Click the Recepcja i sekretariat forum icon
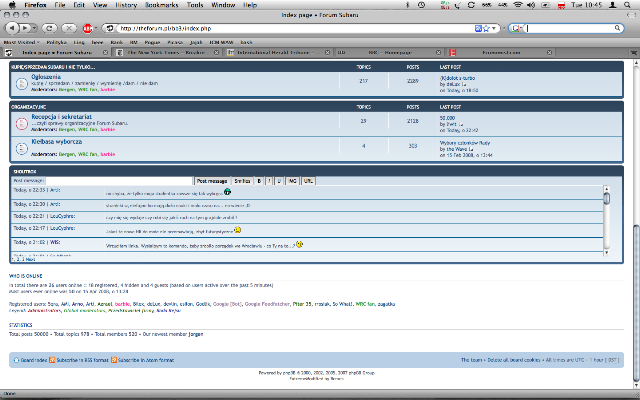This screenshot has width=640, height=400. tap(20, 122)
